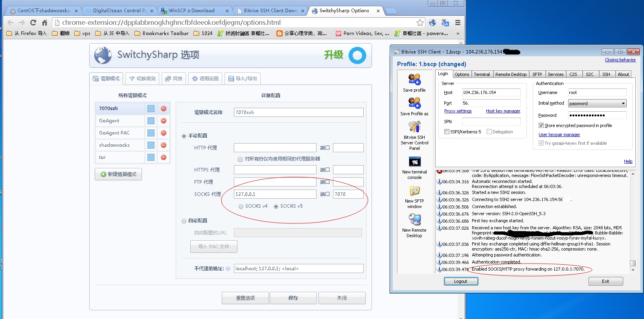Delete the shadowsocks profile
The image size is (644, 319).
pyautogui.click(x=164, y=145)
